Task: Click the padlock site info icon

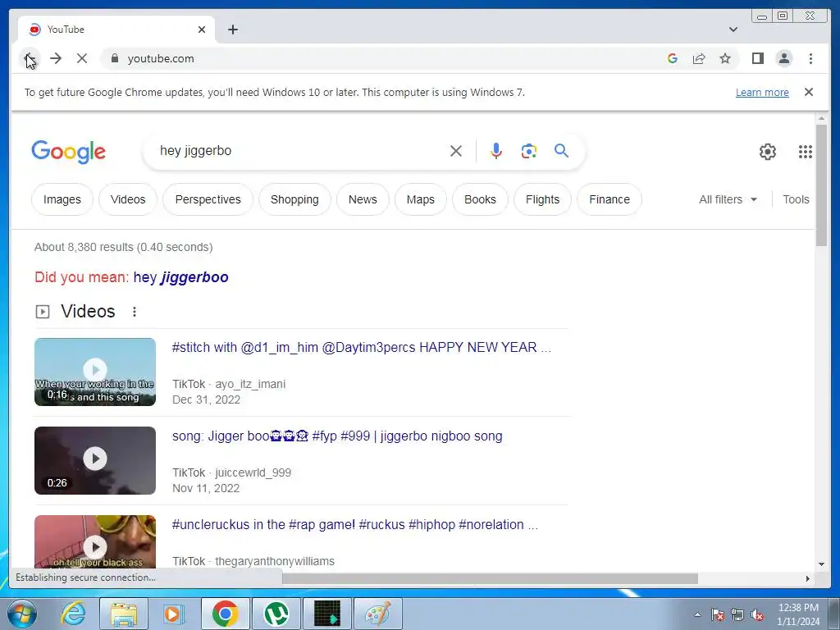Action: pos(114,58)
